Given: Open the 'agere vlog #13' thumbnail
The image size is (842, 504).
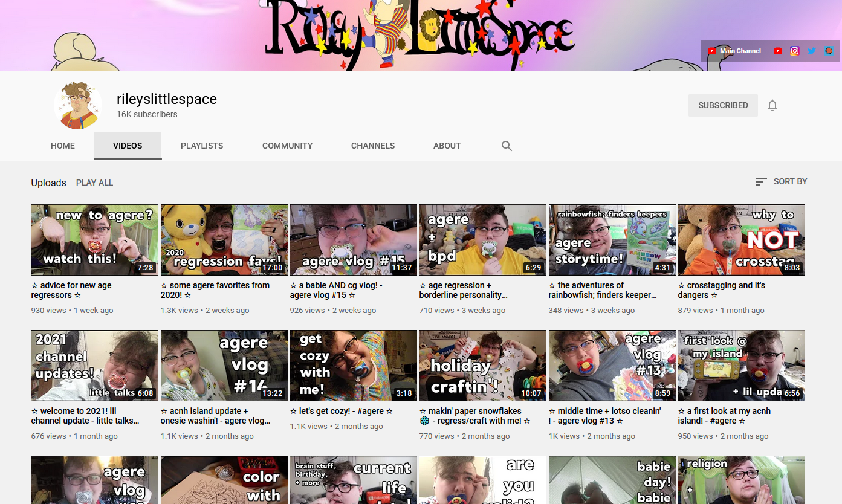Looking at the screenshot, I should 612,366.
